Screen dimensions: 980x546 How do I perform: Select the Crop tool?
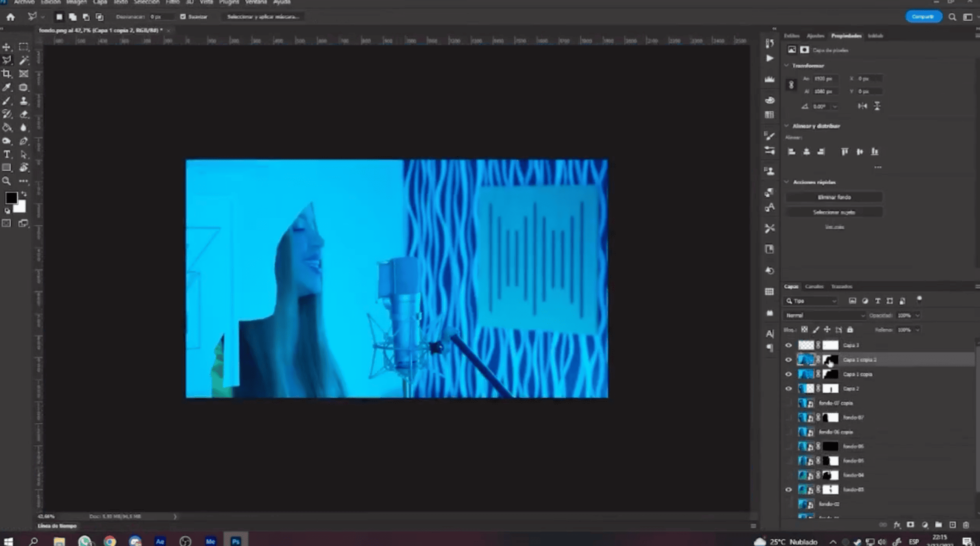7,74
